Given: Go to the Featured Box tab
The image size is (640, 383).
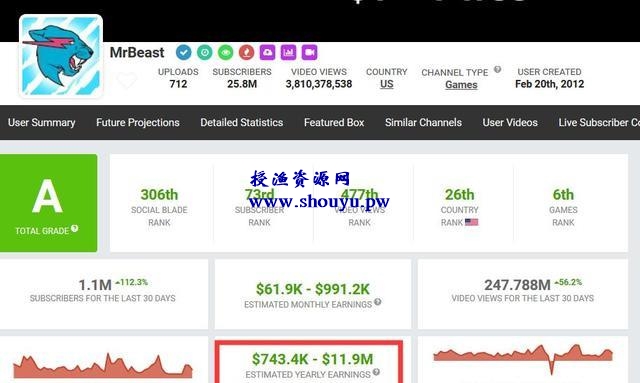Looking at the screenshot, I should coord(334,122).
